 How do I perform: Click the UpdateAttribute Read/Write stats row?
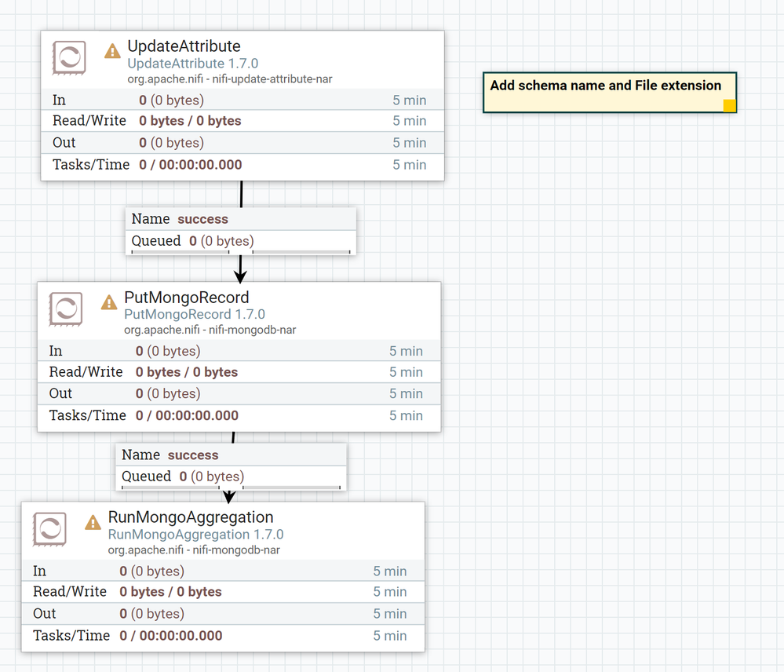pyautogui.click(x=242, y=121)
